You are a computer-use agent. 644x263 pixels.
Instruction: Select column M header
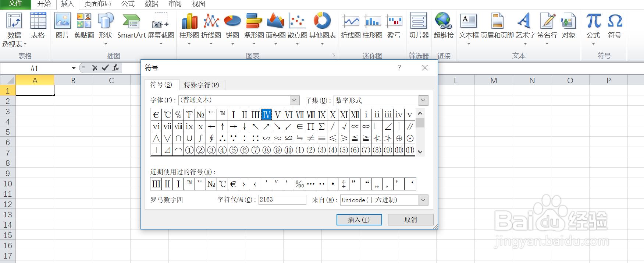click(x=494, y=80)
